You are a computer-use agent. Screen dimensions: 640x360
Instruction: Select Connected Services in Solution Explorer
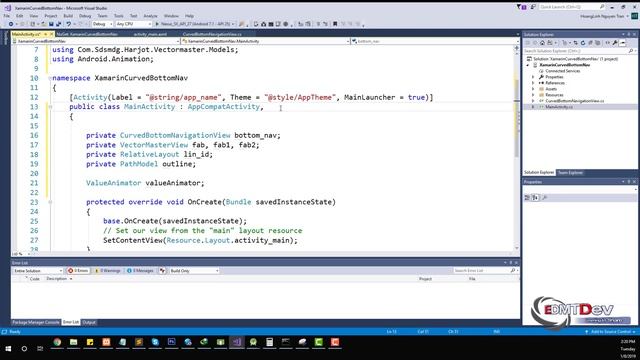(562, 71)
